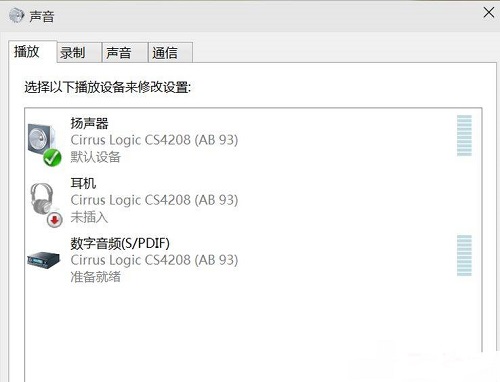This screenshot has width=500, height=382.
Task: Close the 声音 dialog window
Action: [489, 13]
